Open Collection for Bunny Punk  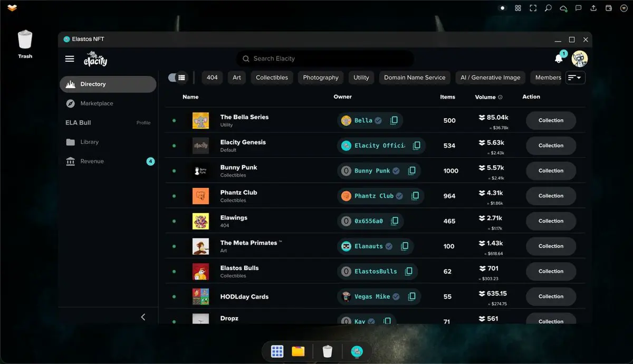point(551,170)
